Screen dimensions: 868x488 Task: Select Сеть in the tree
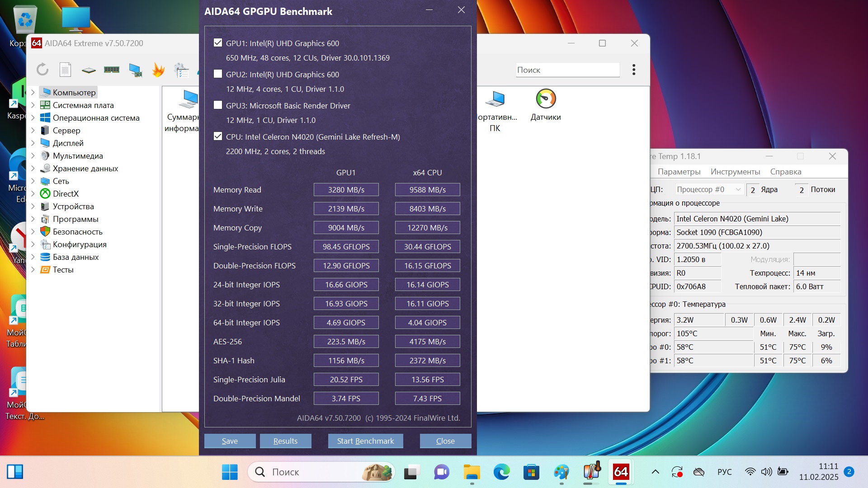tap(61, 181)
